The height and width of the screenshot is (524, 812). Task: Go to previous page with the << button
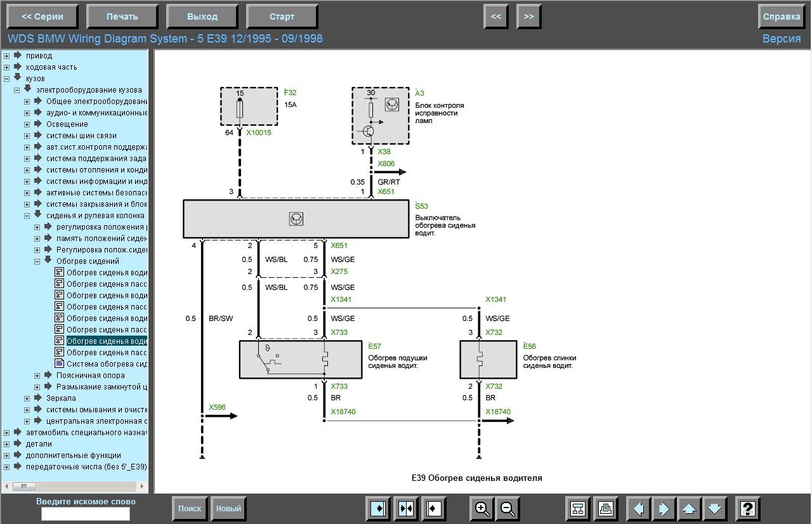[496, 16]
